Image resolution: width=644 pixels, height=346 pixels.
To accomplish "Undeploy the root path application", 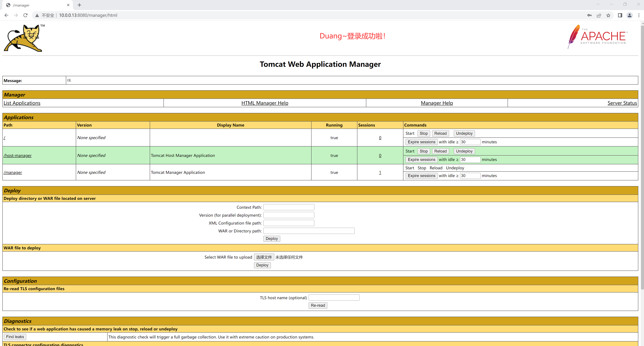I will (x=464, y=133).
